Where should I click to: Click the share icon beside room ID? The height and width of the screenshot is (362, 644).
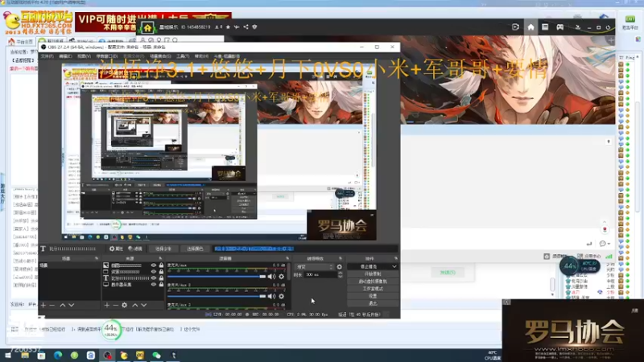point(246,27)
